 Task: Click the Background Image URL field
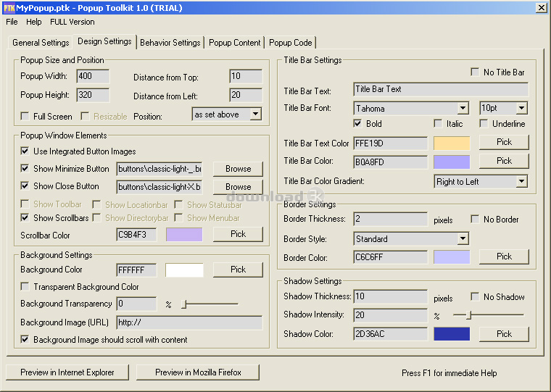(x=189, y=322)
